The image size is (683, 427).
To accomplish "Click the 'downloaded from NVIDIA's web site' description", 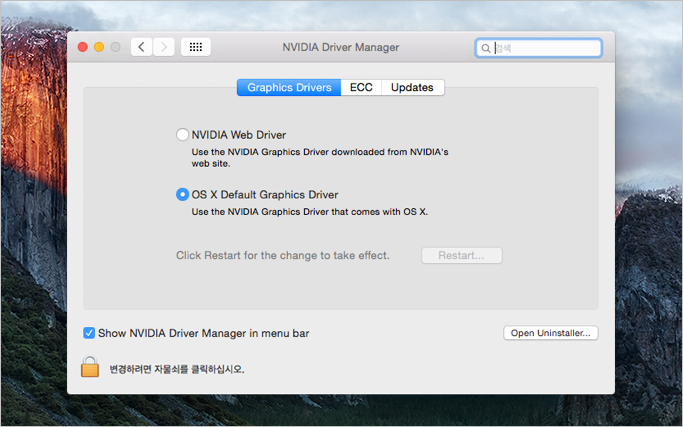I will [x=320, y=157].
